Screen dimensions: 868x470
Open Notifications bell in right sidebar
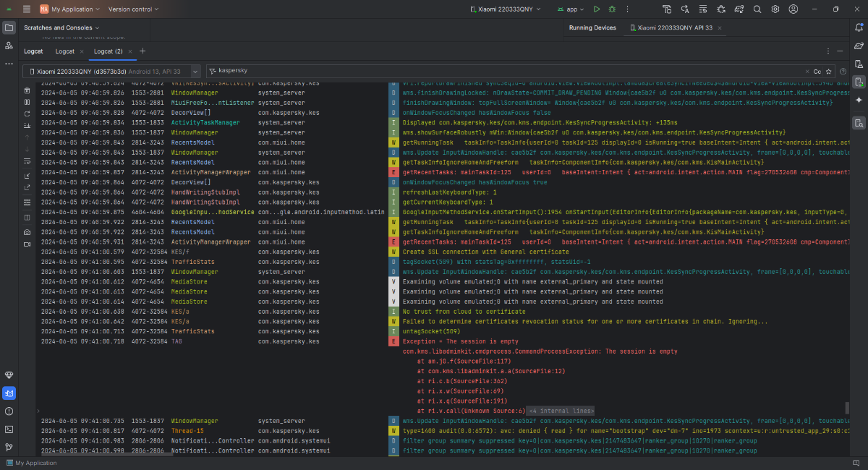coord(858,27)
